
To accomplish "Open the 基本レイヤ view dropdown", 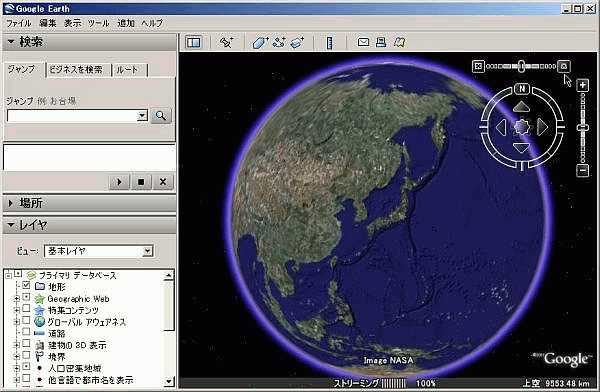I will pyautogui.click(x=99, y=251).
